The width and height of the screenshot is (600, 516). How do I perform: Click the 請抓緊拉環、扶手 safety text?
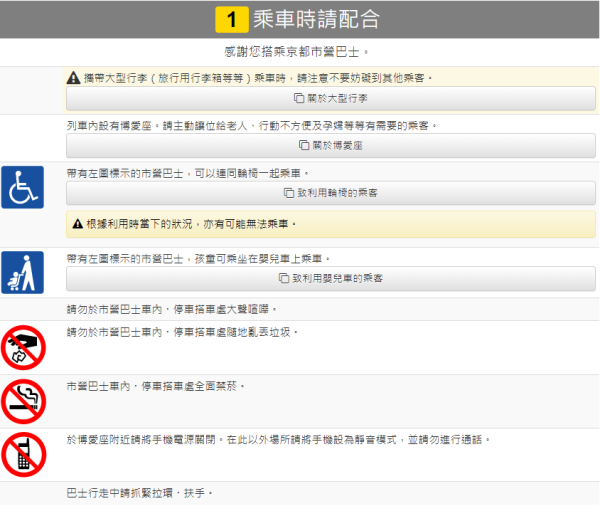[140, 494]
